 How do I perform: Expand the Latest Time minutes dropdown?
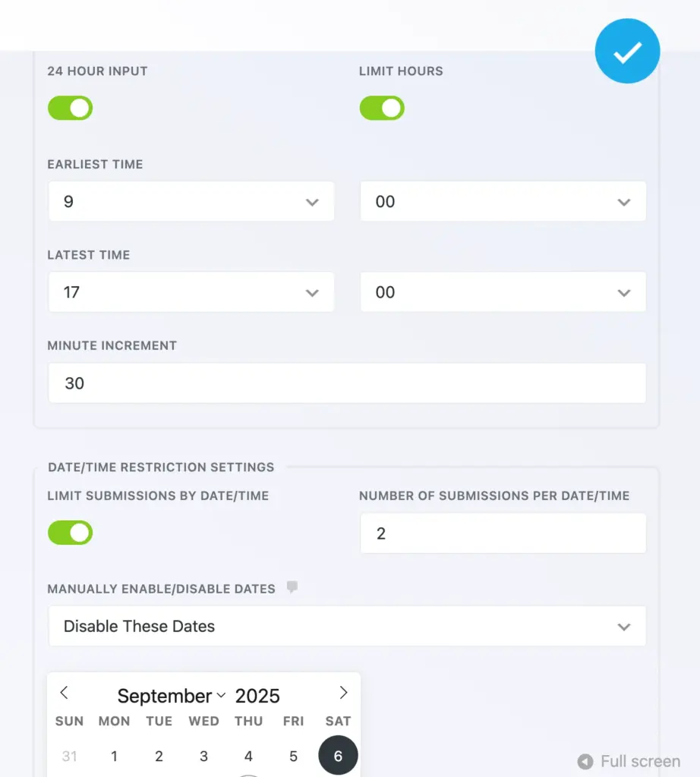click(503, 292)
